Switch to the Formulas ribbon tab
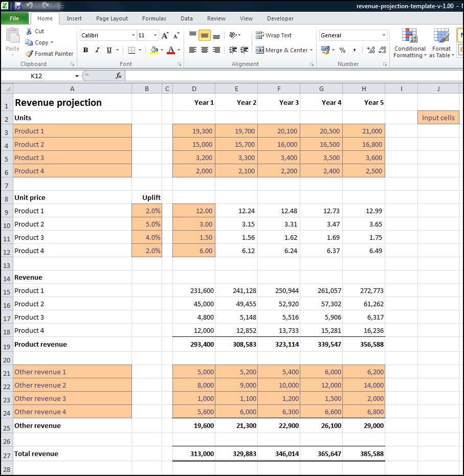The height and width of the screenshot is (476, 464). coord(154,18)
